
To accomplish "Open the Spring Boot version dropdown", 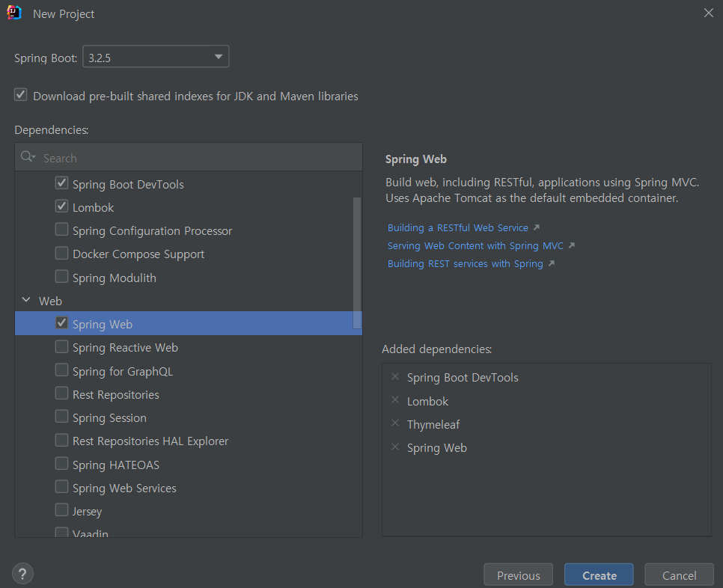I will [x=156, y=57].
